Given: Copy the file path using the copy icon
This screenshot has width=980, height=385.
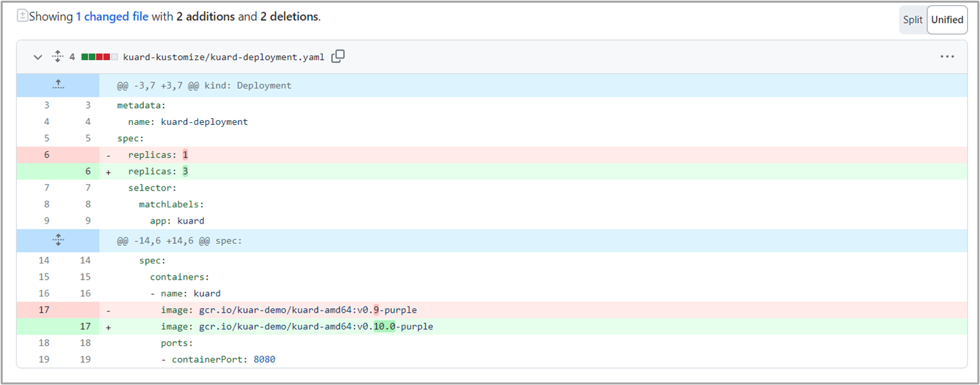Looking at the screenshot, I should (x=338, y=57).
